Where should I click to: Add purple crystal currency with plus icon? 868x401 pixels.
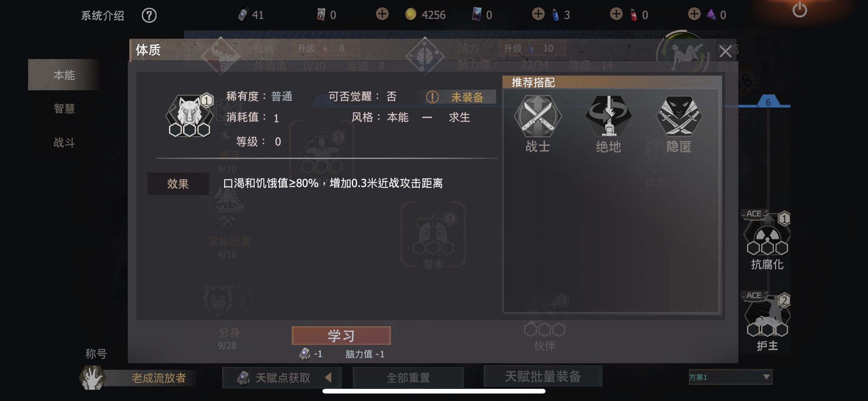coord(694,14)
